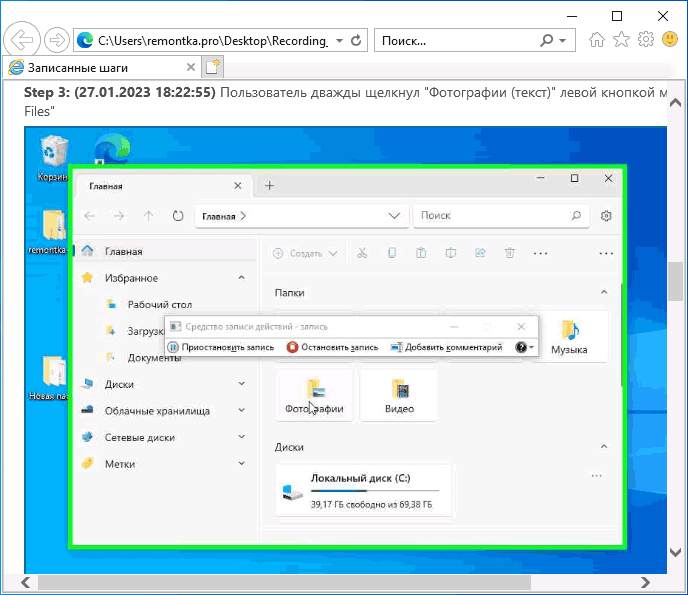Collapse the Диски section chevron in main pane

click(604, 447)
